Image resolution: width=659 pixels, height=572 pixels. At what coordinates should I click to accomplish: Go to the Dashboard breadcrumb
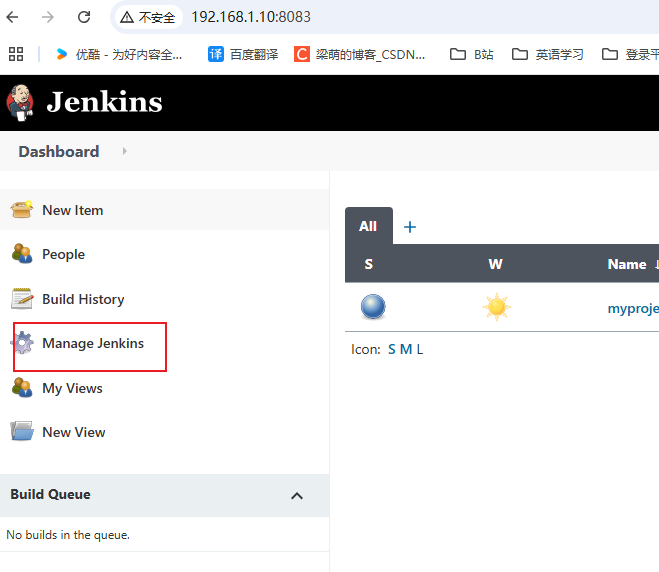(x=59, y=151)
